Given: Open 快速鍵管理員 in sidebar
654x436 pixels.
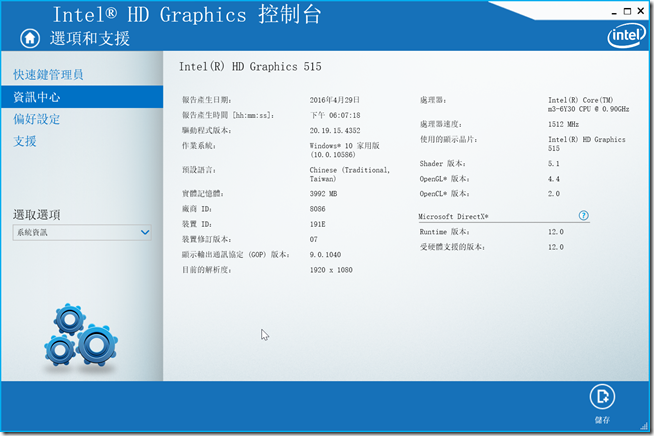Looking at the screenshot, I should (48, 75).
